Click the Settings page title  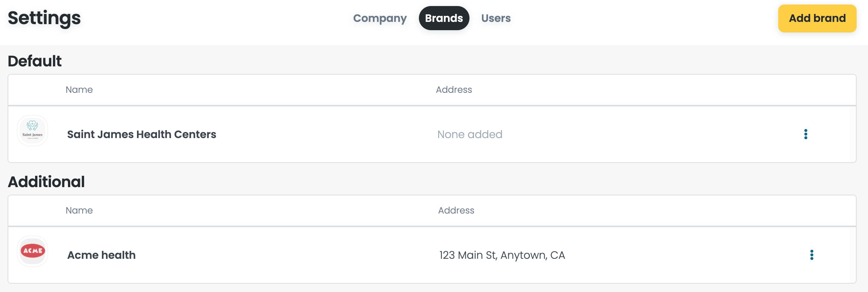pos(44,18)
